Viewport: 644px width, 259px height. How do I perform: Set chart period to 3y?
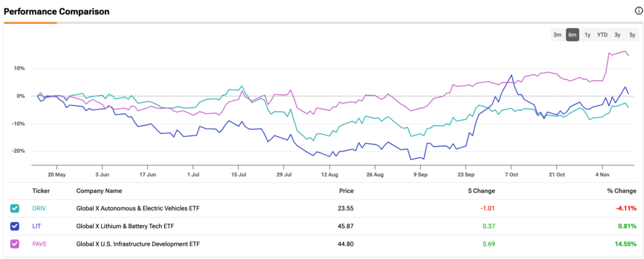(x=618, y=35)
